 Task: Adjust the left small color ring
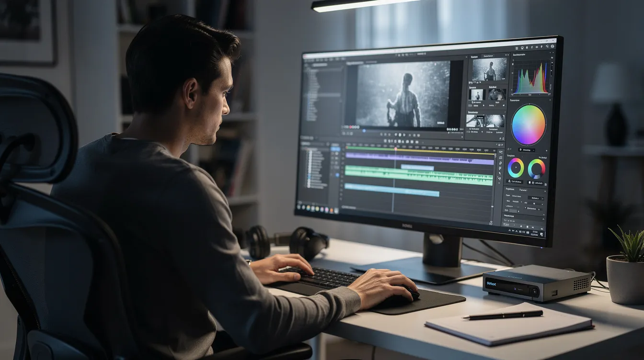coord(516,168)
